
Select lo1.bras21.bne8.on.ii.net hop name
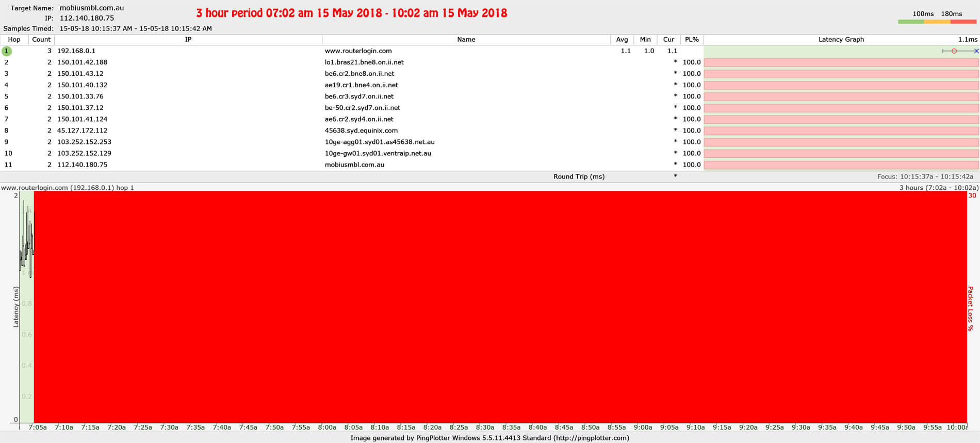[364, 62]
